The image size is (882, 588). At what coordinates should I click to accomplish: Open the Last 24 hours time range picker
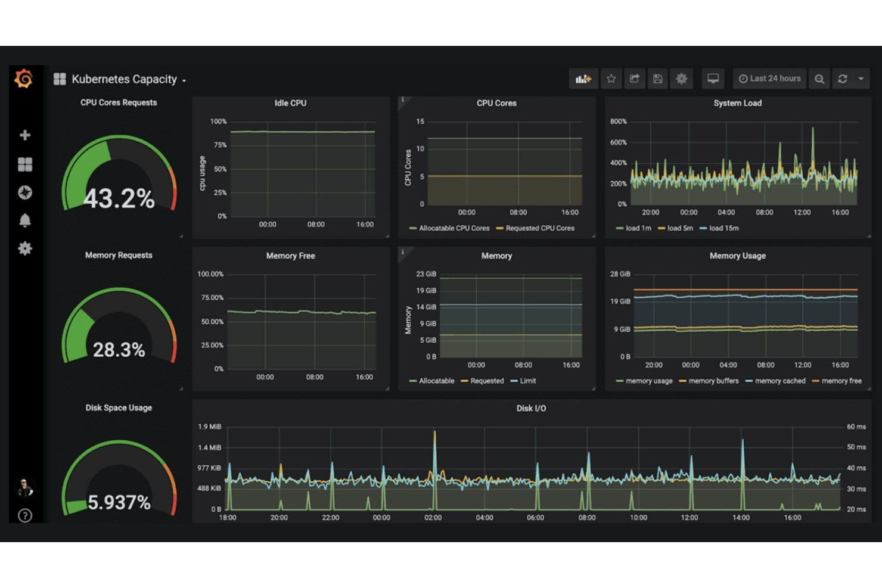tap(769, 78)
